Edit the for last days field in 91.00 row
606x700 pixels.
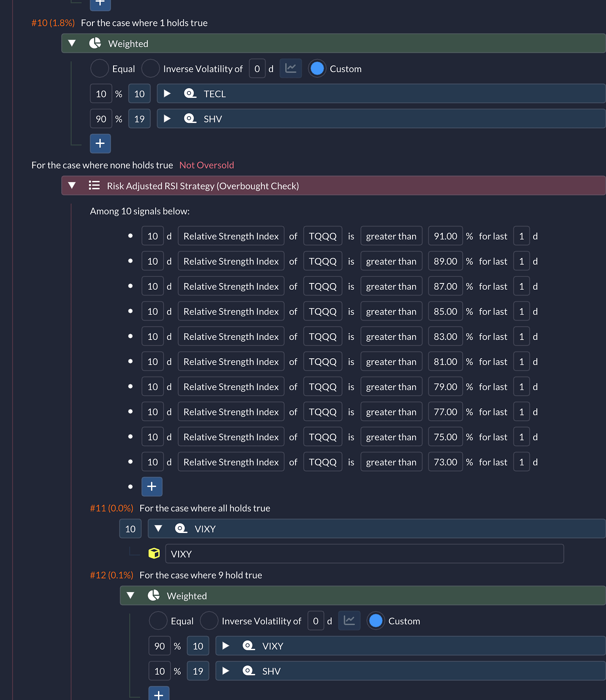[522, 236]
